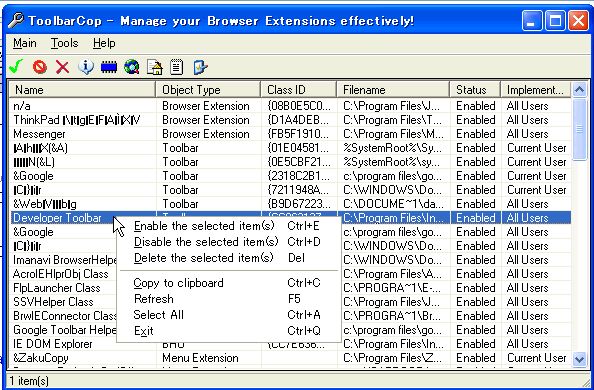Click the red circle disable icon

tap(39, 67)
